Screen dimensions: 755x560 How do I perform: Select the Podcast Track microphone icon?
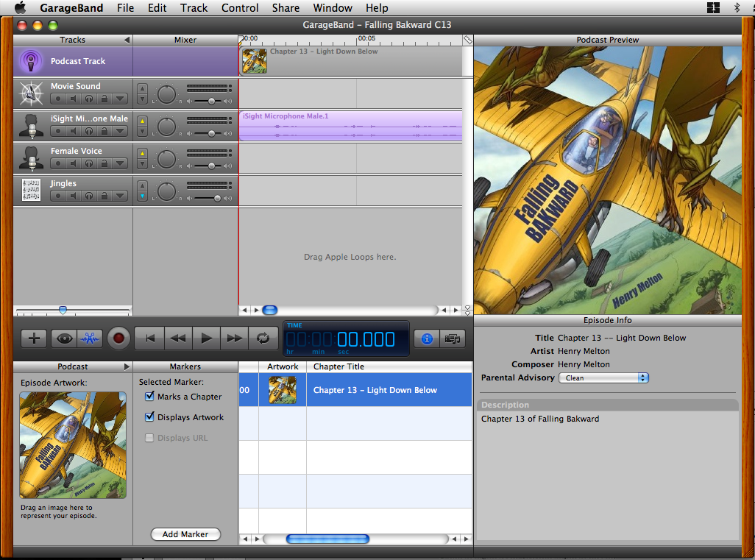tap(31, 61)
